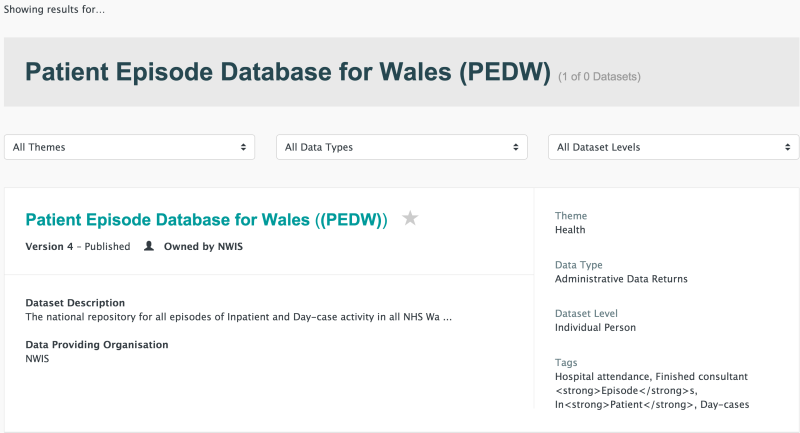This screenshot has width=800, height=433.
Task: Expand the All Data Types filter
Action: click(x=401, y=147)
